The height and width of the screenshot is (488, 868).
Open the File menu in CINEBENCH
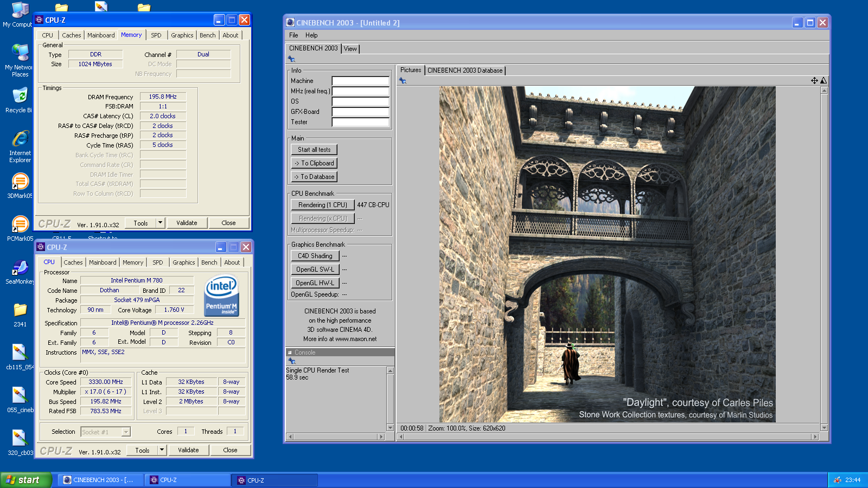(293, 35)
